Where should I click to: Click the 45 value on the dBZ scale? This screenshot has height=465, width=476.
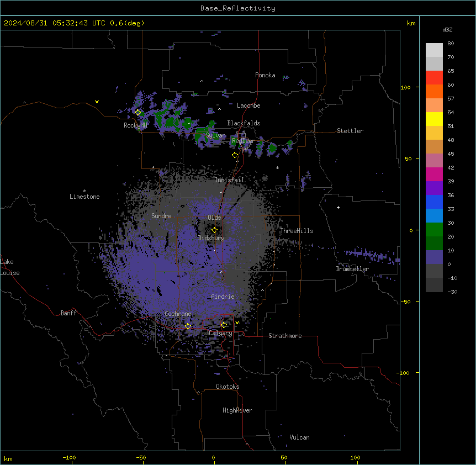tap(451, 154)
